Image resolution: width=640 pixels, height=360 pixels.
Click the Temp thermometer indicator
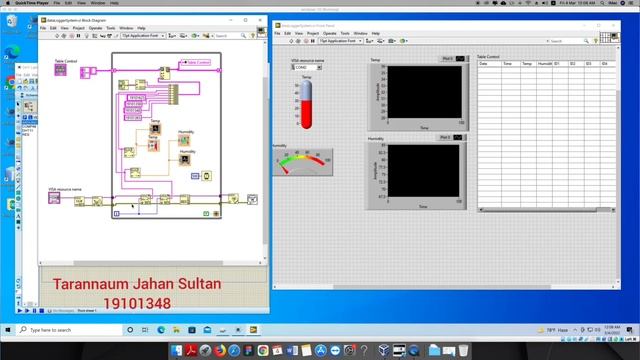coord(306,104)
